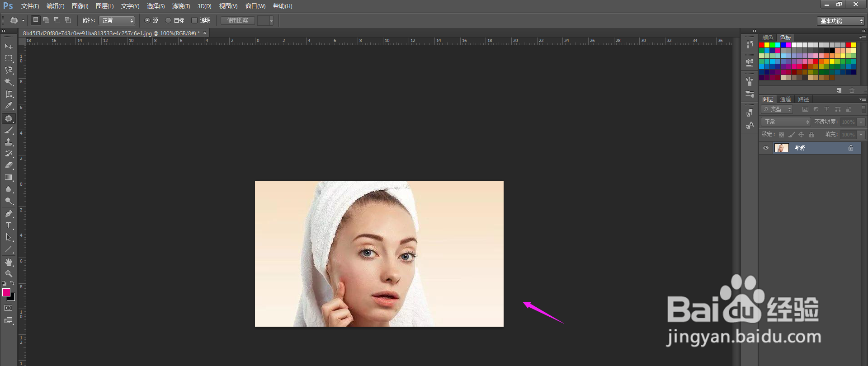Select the History Brush tool
This screenshot has height=366, width=868.
click(x=9, y=154)
